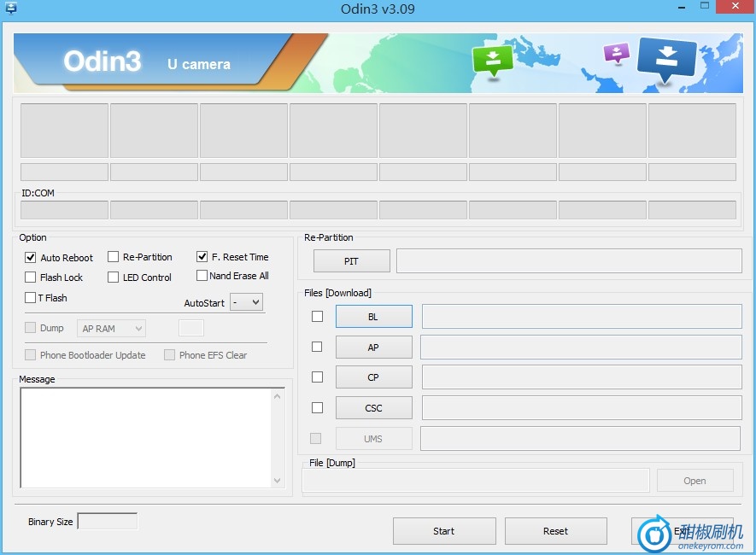Click the Binary Size input field

pos(107,521)
